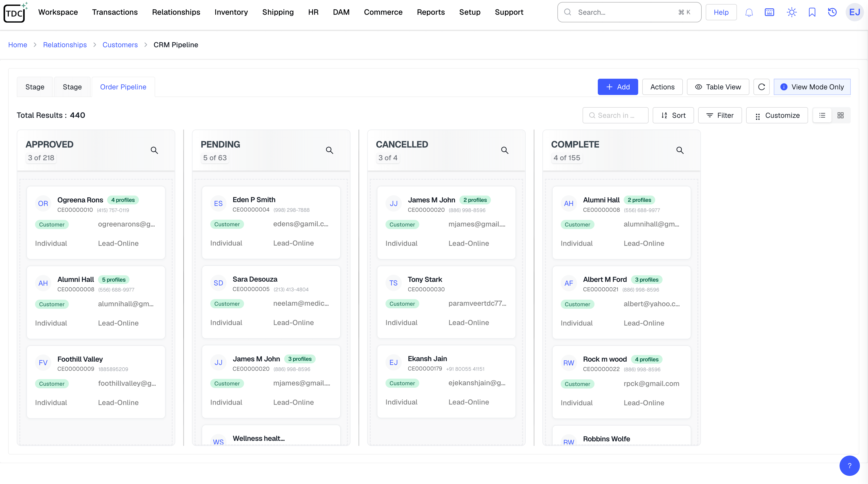
Task: Click ID CE00000179 on Ekansh Jain
Action: [x=425, y=369]
